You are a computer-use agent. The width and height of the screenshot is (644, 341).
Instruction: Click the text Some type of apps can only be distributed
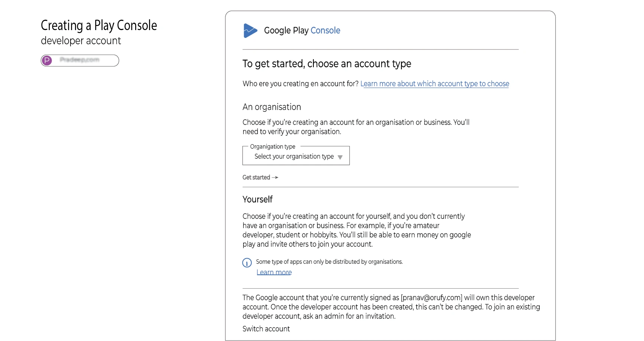(x=329, y=262)
